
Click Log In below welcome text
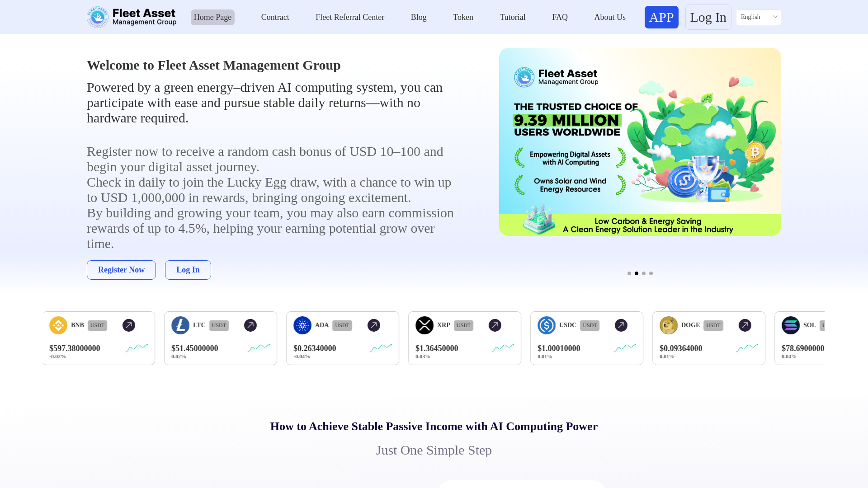click(x=188, y=270)
